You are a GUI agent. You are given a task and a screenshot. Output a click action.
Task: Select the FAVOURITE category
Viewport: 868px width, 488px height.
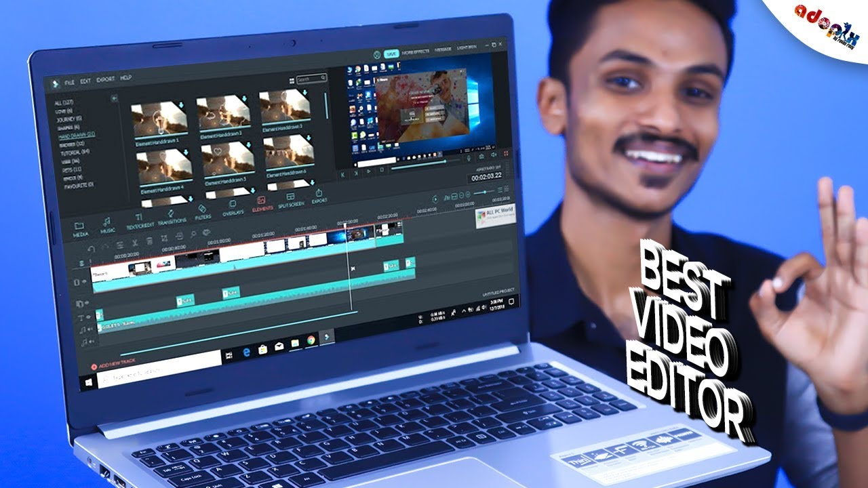[x=78, y=184]
